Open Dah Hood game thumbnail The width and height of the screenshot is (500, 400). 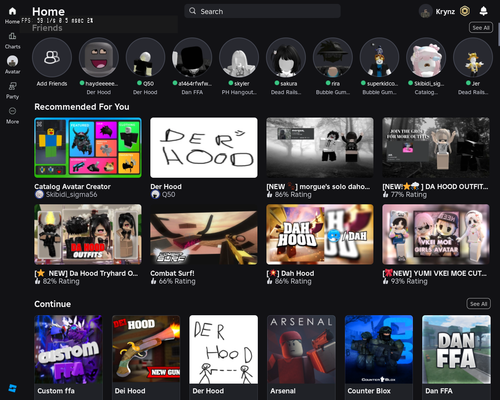coord(320,234)
